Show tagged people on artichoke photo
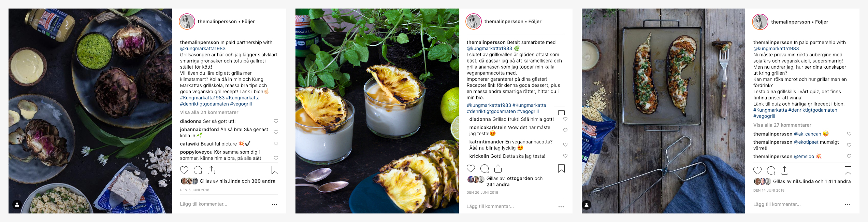This screenshot has height=222, width=868. [17, 205]
